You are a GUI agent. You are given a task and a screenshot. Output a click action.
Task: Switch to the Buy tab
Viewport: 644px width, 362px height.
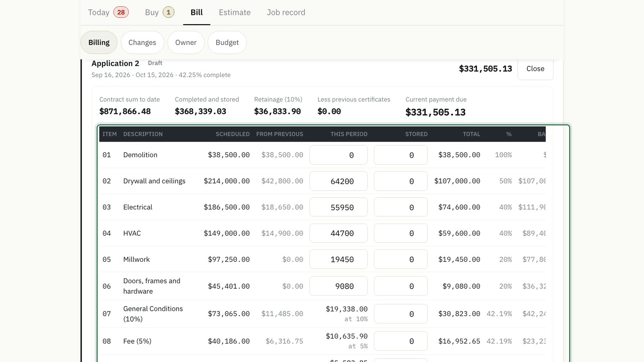pyautogui.click(x=159, y=12)
